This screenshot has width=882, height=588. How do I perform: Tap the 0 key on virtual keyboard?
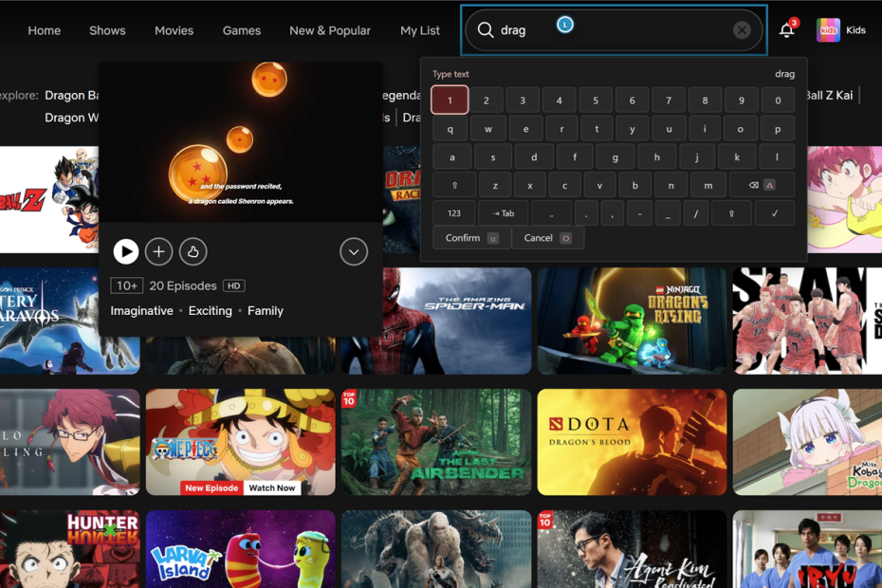[x=778, y=101]
